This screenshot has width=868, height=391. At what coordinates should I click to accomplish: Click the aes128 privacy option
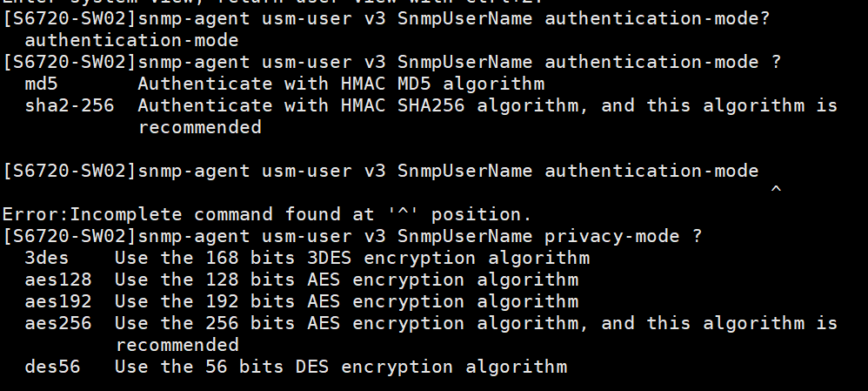pos(59,280)
